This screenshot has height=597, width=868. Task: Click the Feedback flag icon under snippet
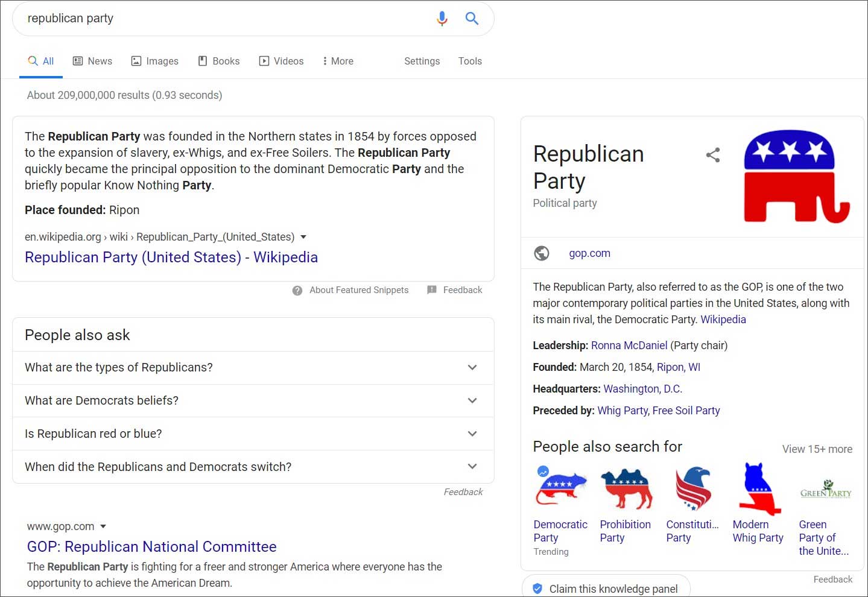click(x=432, y=290)
